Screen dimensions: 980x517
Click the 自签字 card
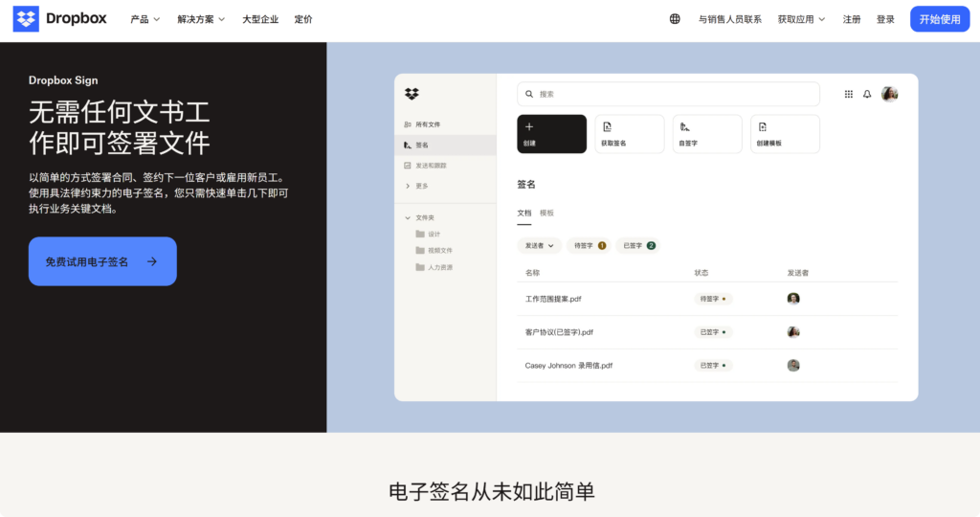[x=707, y=134]
